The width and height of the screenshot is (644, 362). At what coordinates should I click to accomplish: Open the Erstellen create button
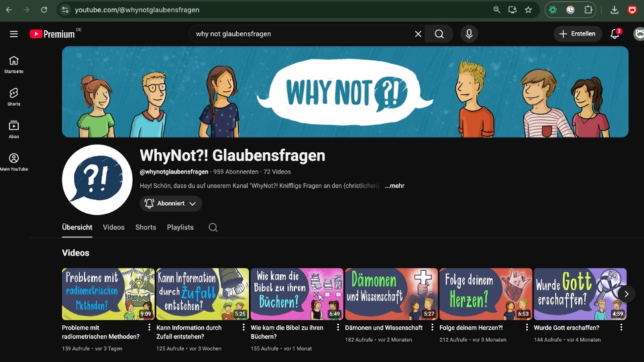click(578, 34)
